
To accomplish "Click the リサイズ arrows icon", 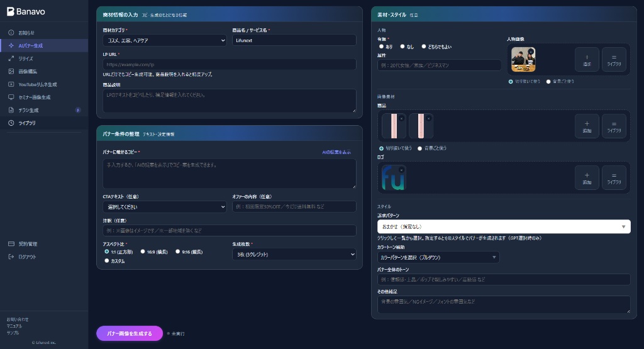I will point(11,58).
